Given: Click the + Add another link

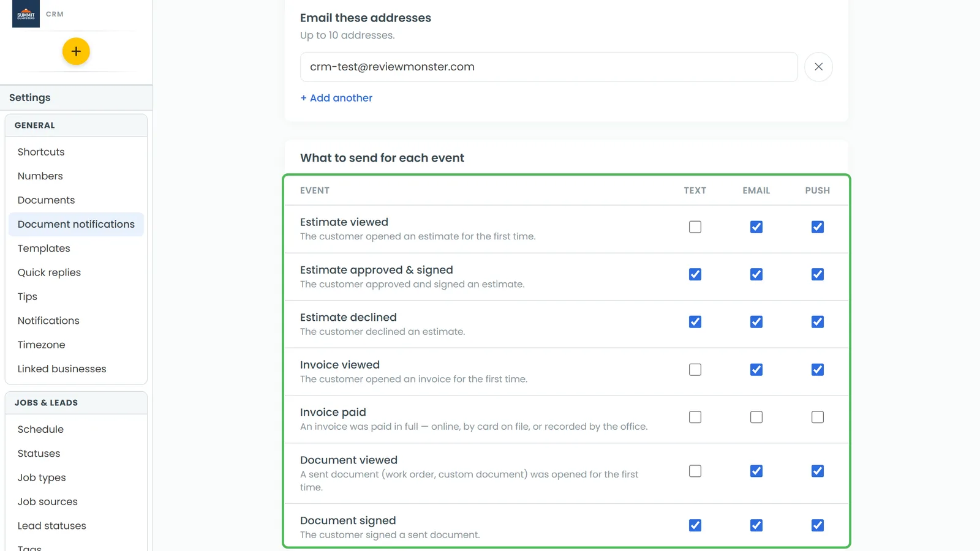Looking at the screenshot, I should (x=336, y=98).
